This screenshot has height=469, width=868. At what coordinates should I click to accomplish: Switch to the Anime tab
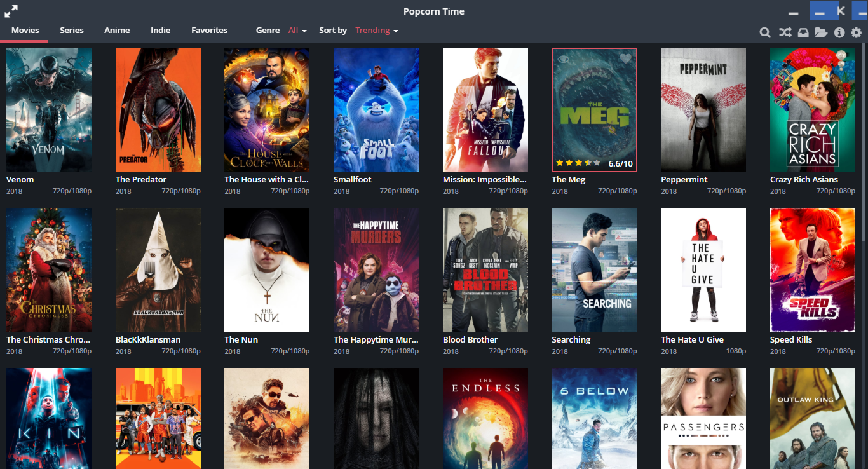[117, 30]
